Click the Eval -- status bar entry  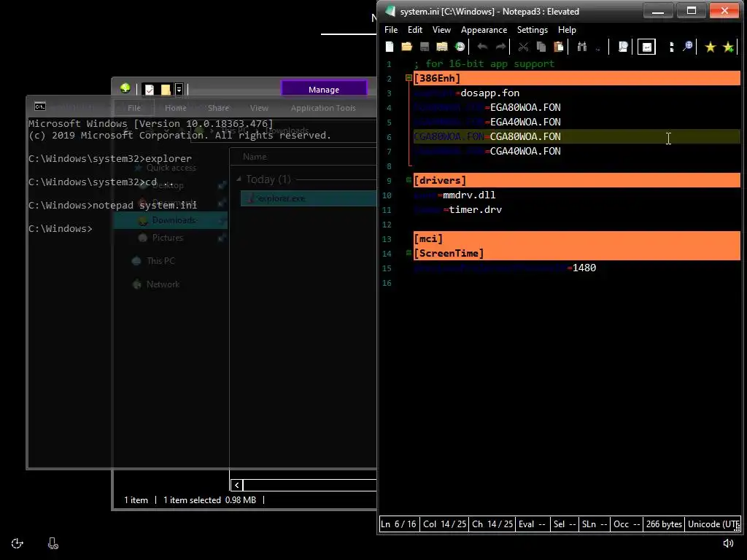click(x=532, y=524)
